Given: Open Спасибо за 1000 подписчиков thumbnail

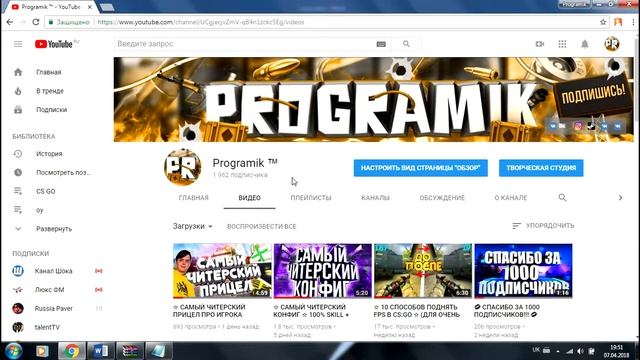Looking at the screenshot, I should point(523,271).
